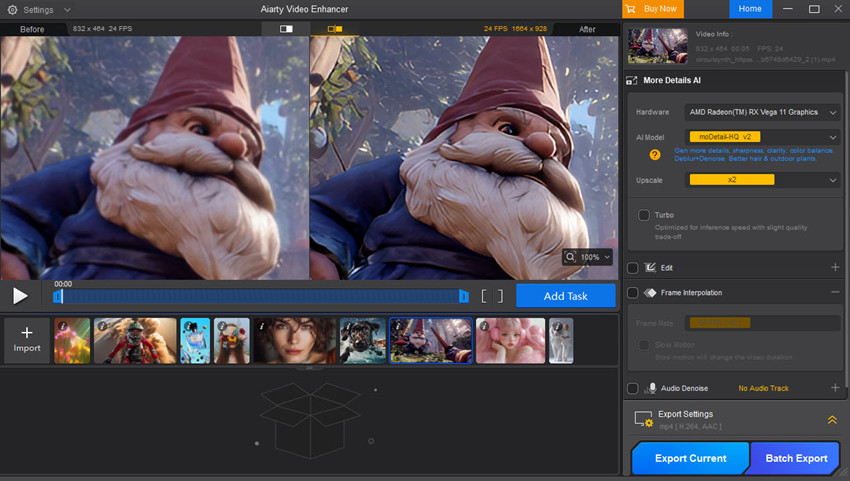Expand the 100% zoom level dropdown
The width and height of the screenshot is (850, 481).
tap(607, 257)
